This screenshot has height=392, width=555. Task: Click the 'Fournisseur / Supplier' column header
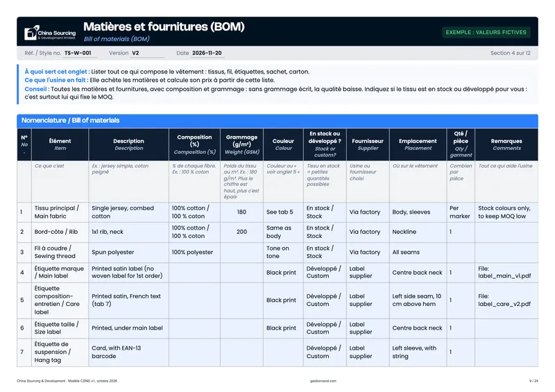click(368, 144)
